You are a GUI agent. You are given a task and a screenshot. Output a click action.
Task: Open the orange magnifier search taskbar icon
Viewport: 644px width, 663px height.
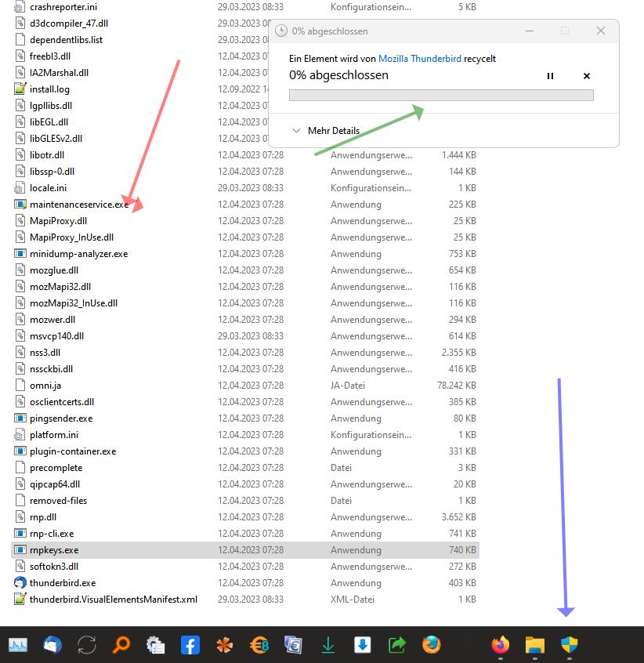click(121, 645)
